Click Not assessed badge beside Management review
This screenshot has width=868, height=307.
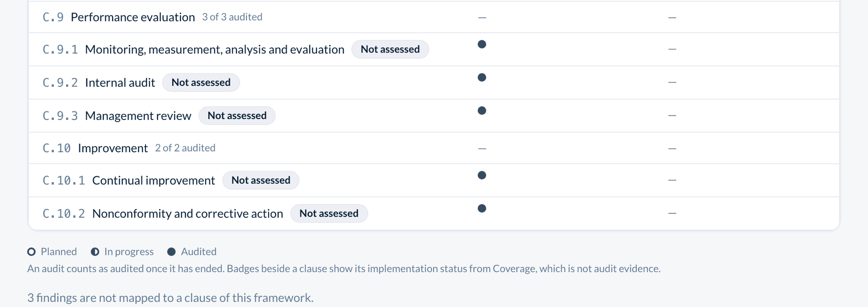237,115
